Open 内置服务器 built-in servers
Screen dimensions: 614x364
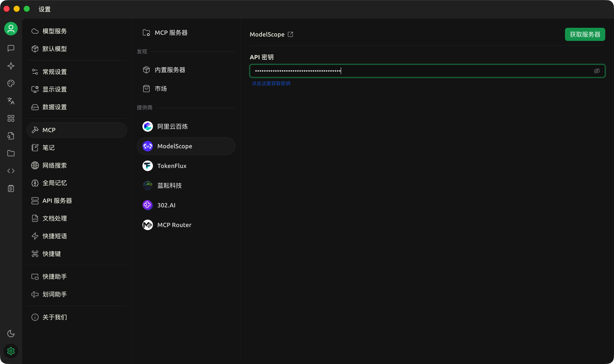point(170,70)
